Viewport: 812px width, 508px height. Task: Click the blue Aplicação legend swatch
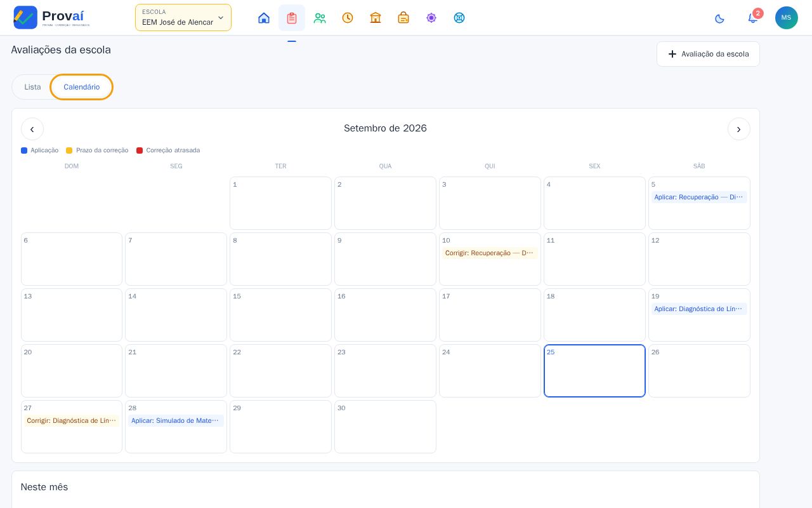(x=24, y=150)
